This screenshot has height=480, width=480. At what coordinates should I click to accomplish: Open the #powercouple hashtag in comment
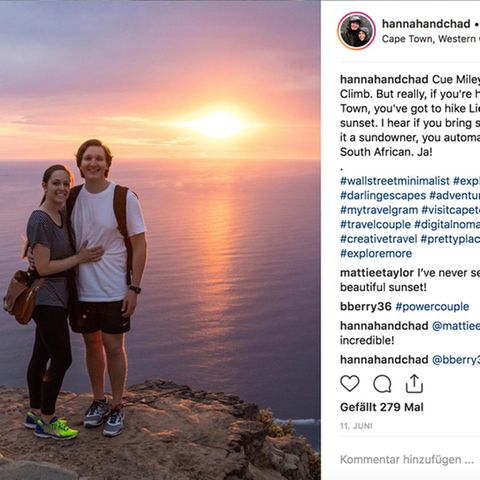432,307
